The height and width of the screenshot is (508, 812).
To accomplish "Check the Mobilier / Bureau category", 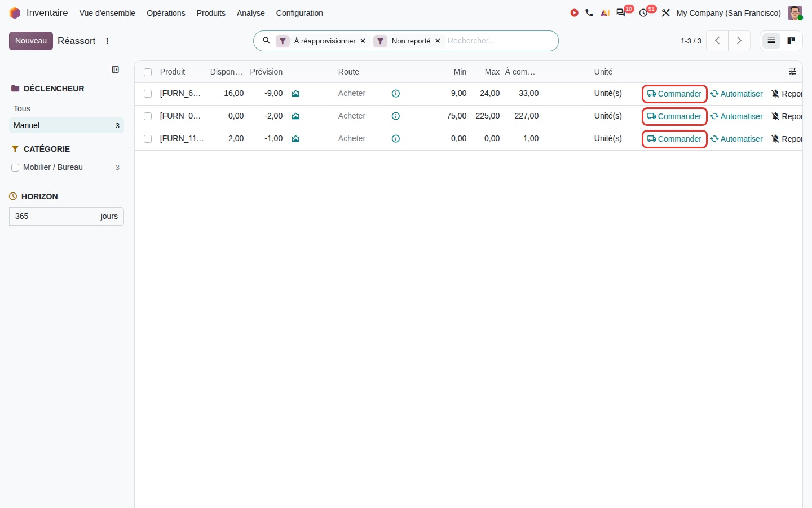I will tap(15, 168).
